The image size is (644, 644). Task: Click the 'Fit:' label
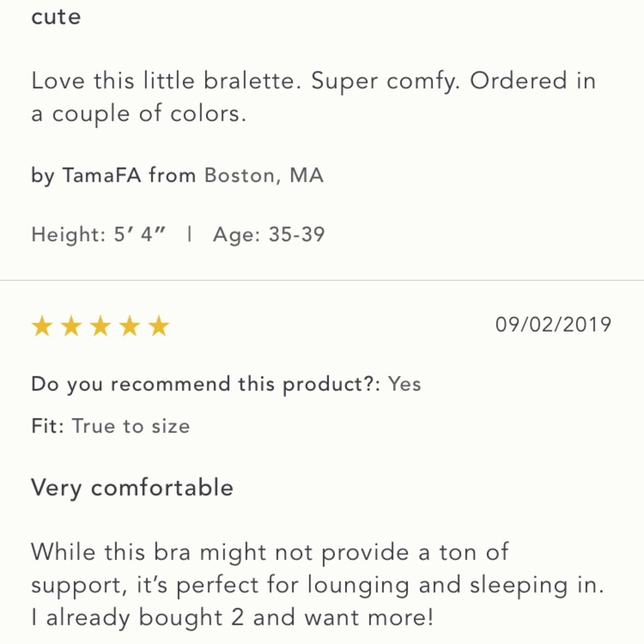point(47,426)
